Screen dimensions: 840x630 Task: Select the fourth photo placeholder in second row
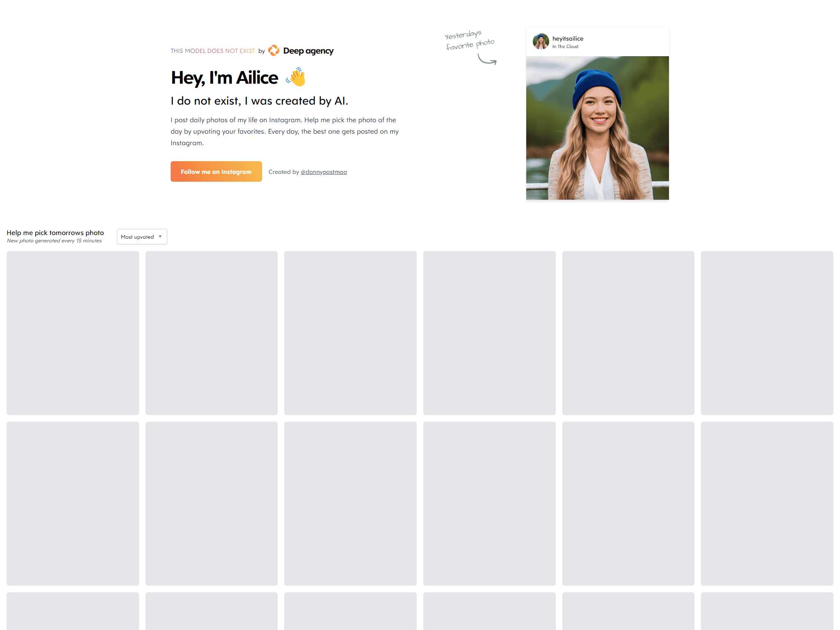click(x=489, y=504)
